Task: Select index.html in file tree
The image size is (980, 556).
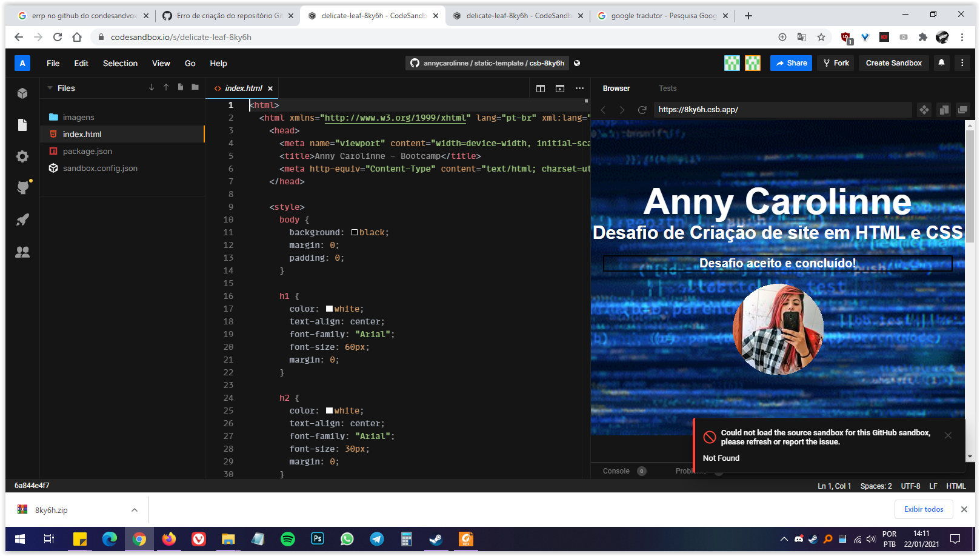Action: (x=122, y=134)
